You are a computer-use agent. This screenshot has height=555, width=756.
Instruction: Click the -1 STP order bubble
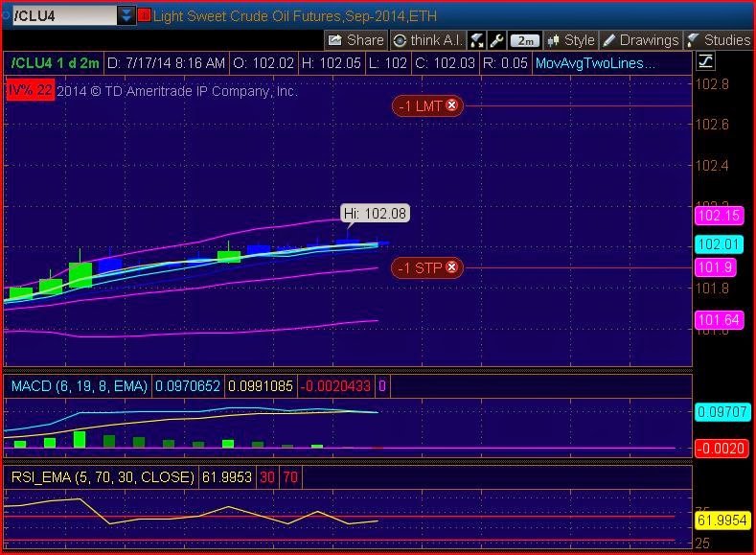tap(427, 268)
